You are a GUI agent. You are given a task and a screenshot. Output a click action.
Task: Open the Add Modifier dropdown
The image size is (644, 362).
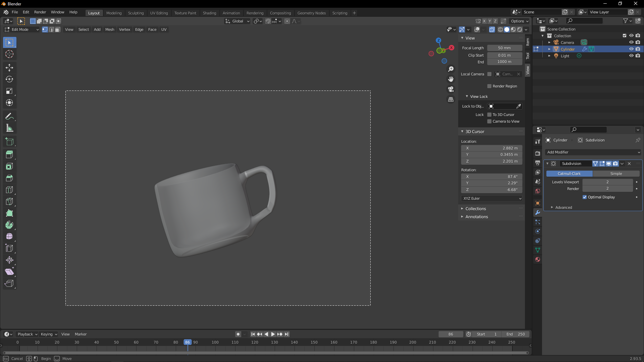coord(593,152)
